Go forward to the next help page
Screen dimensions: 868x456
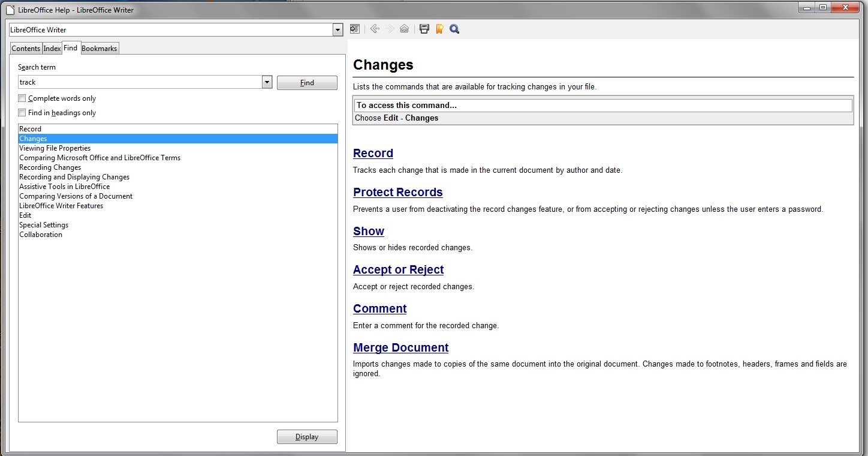[390, 29]
